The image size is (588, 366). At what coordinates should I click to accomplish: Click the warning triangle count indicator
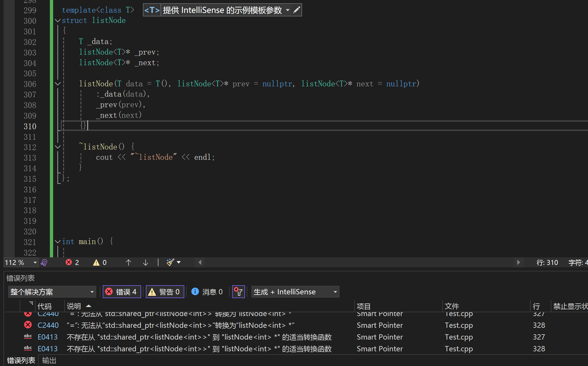(97, 262)
